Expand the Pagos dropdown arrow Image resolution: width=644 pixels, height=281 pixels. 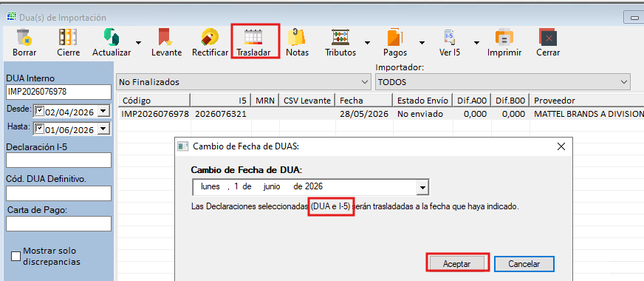(x=422, y=42)
